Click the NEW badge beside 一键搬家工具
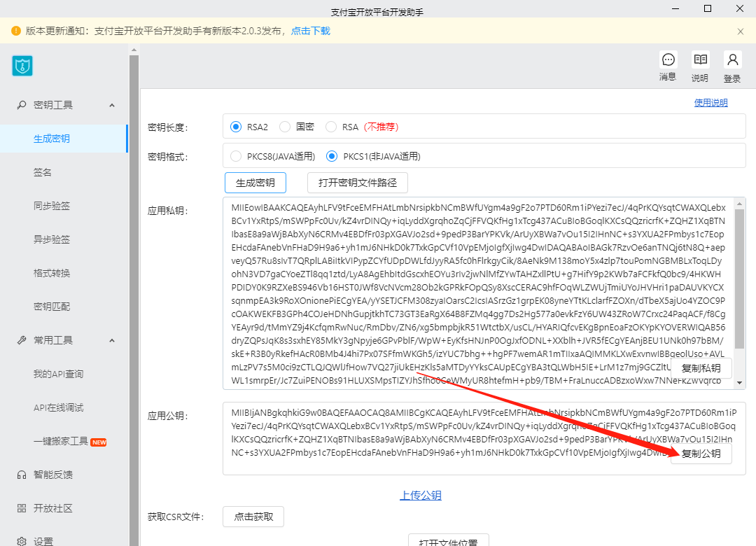756x546 pixels. 99,442
